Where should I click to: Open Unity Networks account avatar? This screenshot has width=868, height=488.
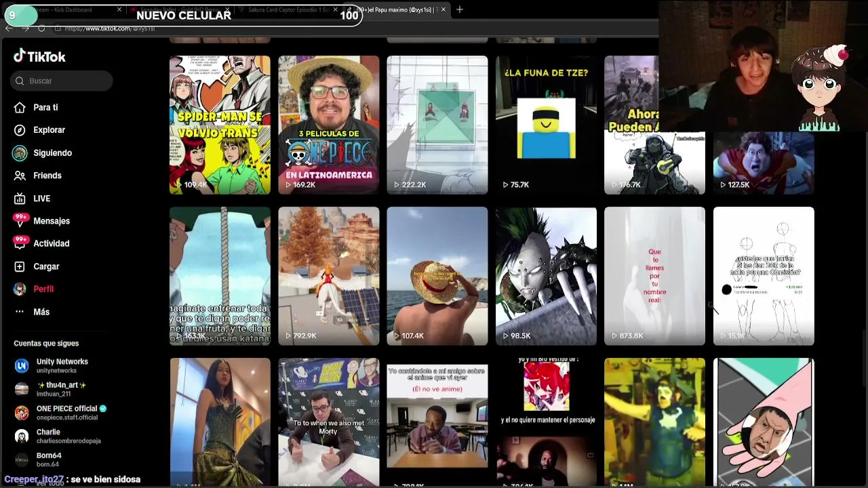pos(22,366)
